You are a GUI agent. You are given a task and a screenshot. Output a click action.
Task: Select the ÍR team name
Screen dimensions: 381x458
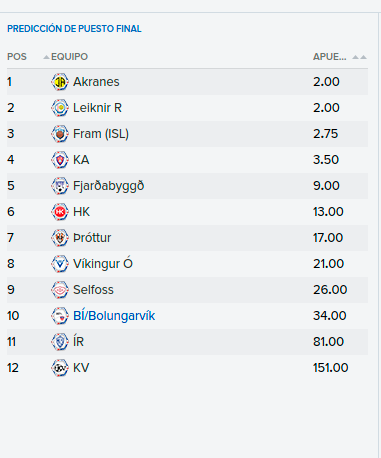78,341
